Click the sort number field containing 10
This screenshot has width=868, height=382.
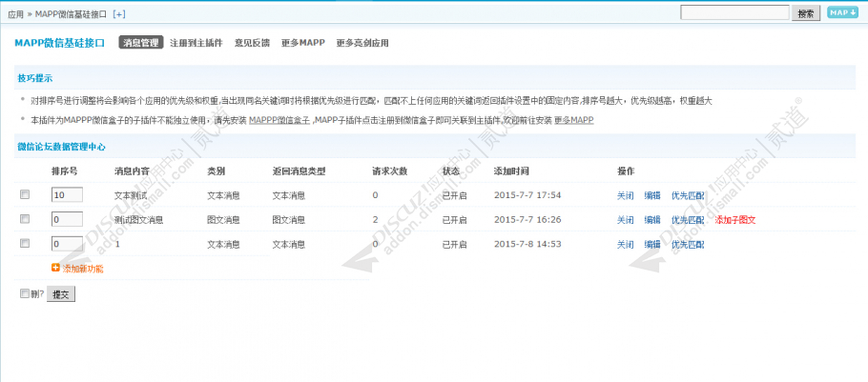(67, 194)
